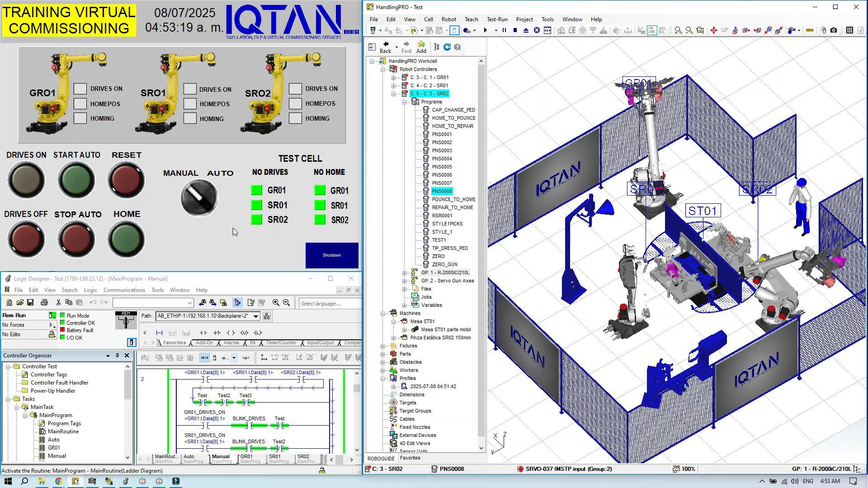Insert a rung using the rung element icon
The image size is (868, 488).
click(x=159, y=333)
